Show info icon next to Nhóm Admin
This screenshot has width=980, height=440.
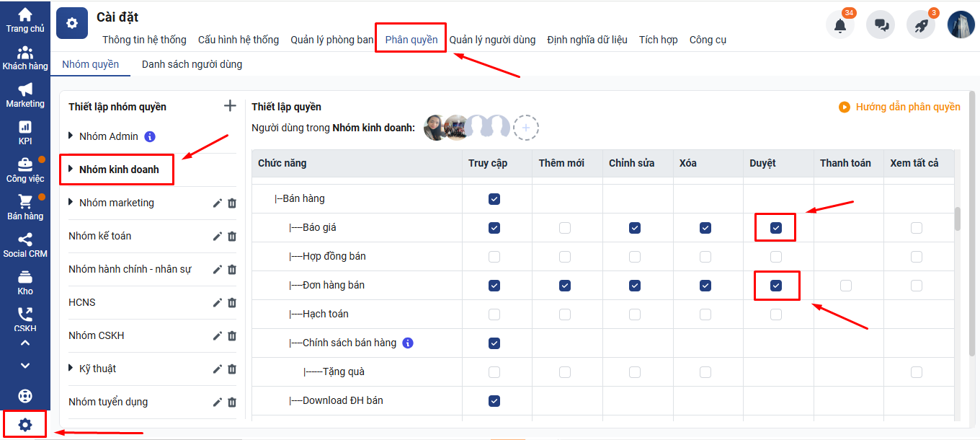150,136
